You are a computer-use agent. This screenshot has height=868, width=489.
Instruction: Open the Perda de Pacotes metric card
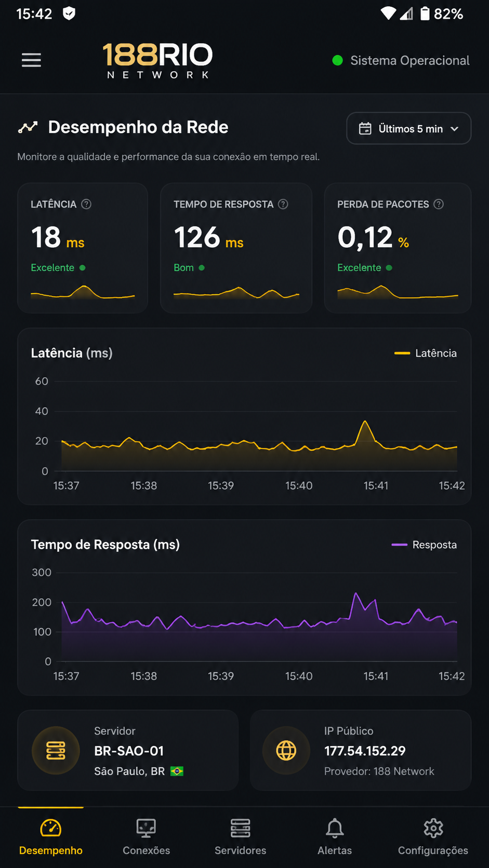point(398,248)
